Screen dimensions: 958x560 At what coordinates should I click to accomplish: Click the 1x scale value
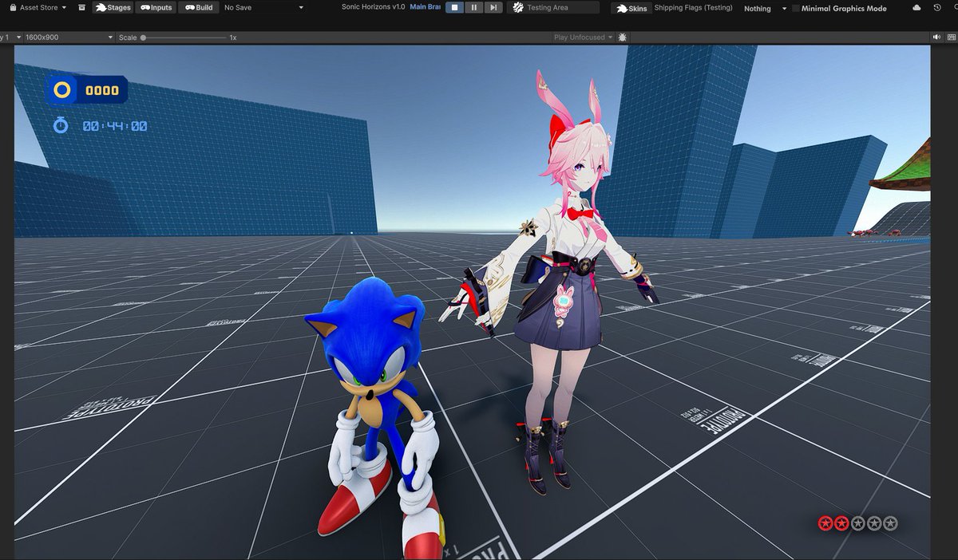232,37
